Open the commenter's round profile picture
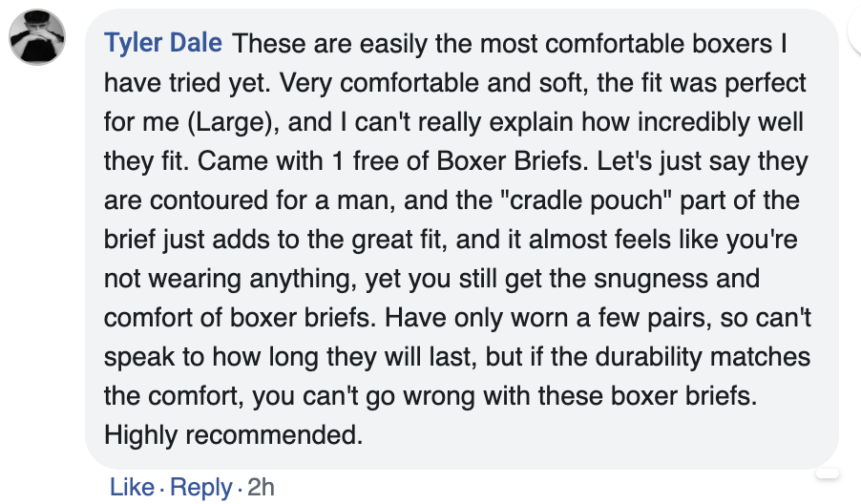The height and width of the screenshot is (504, 861). tap(37, 41)
